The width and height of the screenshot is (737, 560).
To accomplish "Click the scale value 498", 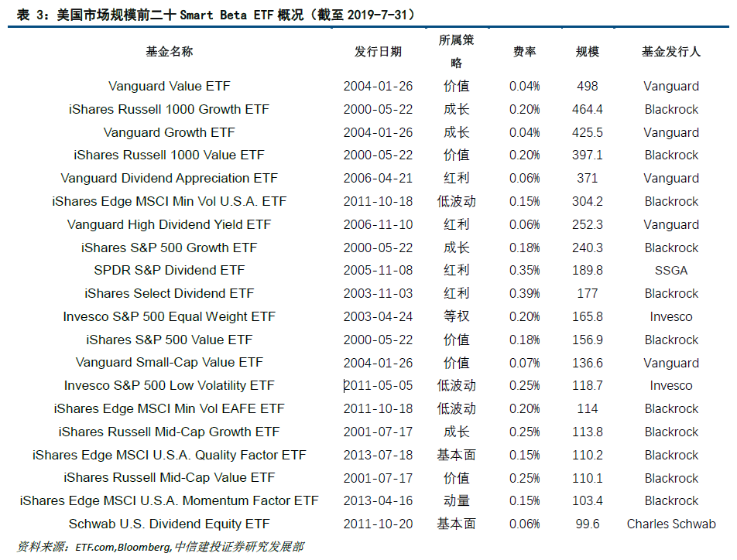I will 587,86.
